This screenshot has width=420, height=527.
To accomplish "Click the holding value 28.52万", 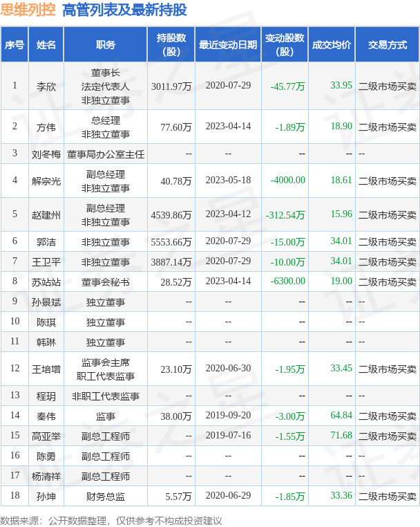I will pos(176,282).
